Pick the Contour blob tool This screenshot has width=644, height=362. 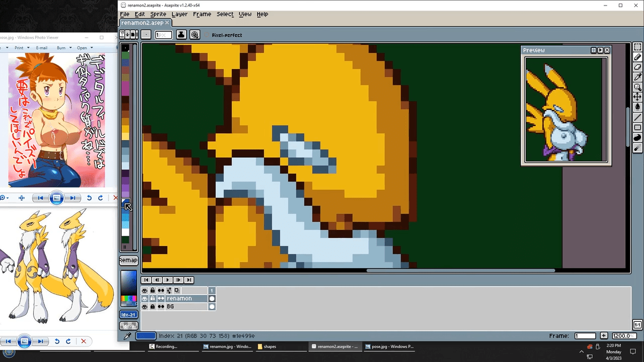pyautogui.click(x=637, y=138)
